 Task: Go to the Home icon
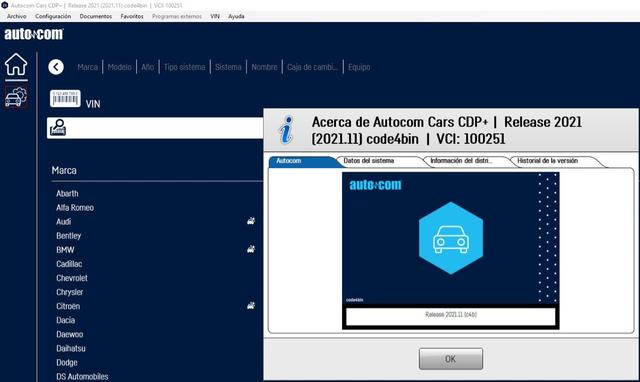pos(16,64)
